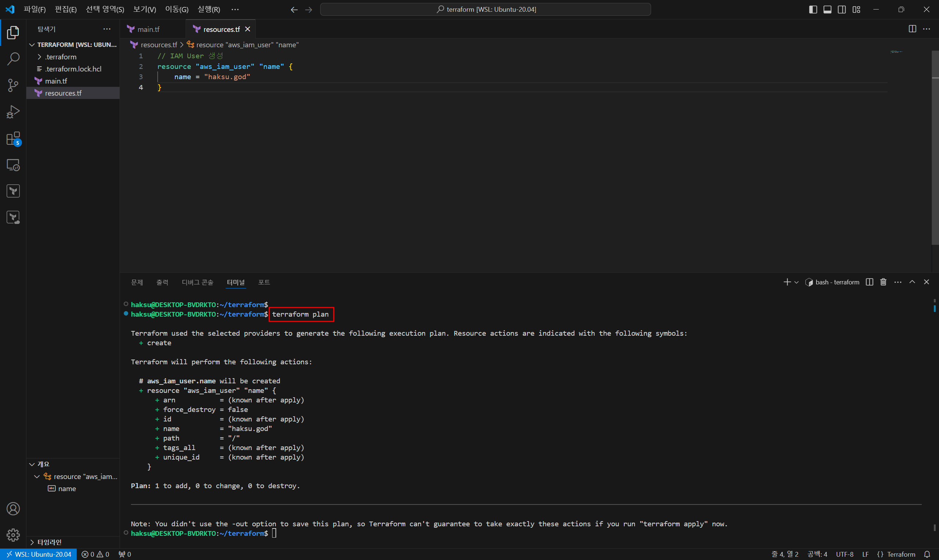Open the Search view in activity bar
939x560 pixels.
pyautogui.click(x=13, y=59)
